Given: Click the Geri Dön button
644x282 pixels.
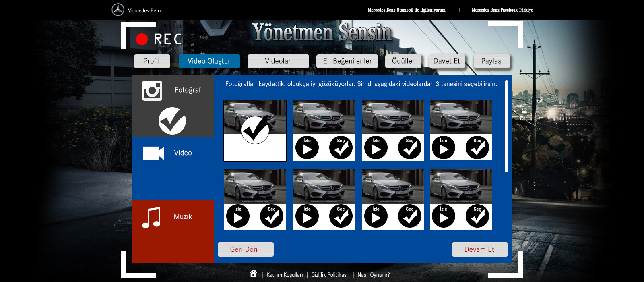Looking at the screenshot, I should pos(246,249).
